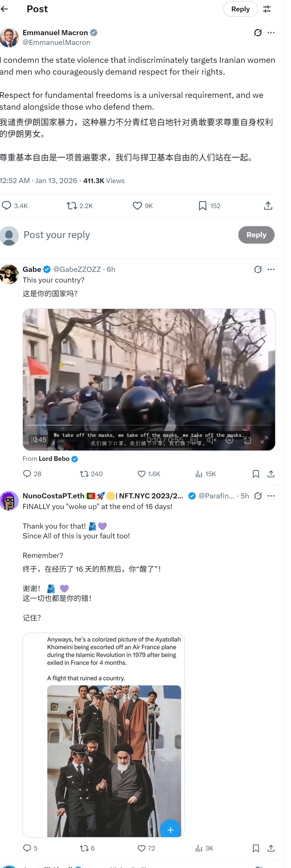Viewport: 291px width, 868px height.
Task: Go back using the arrow icon
Action: click(x=4, y=9)
